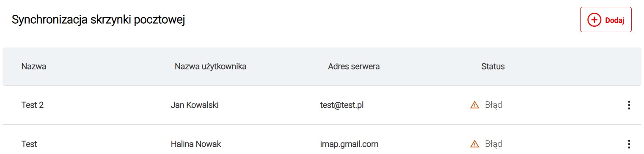
Task: Click server address test@test.pl
Action: coord(342,105)
